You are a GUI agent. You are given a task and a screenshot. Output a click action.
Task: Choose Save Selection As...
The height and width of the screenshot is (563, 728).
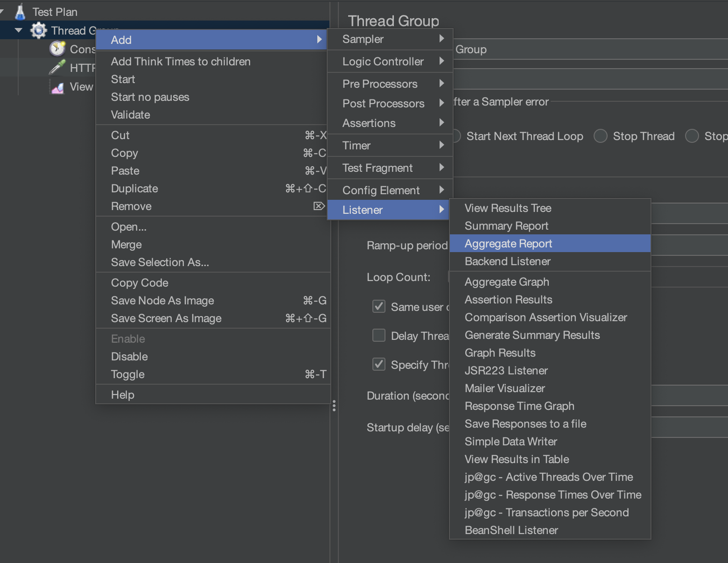click(212, 262)
